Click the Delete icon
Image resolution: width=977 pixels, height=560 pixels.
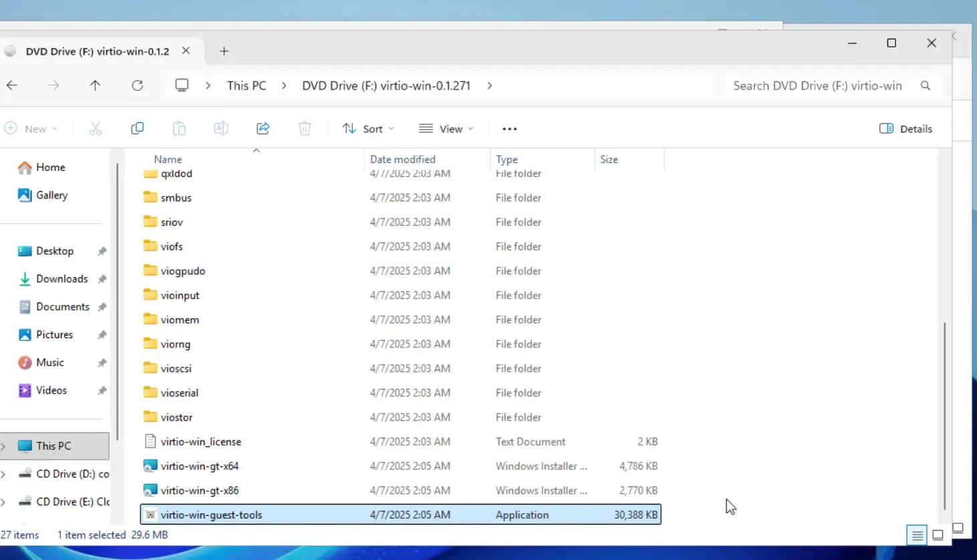pyautogui.click(x=305, y=128)
